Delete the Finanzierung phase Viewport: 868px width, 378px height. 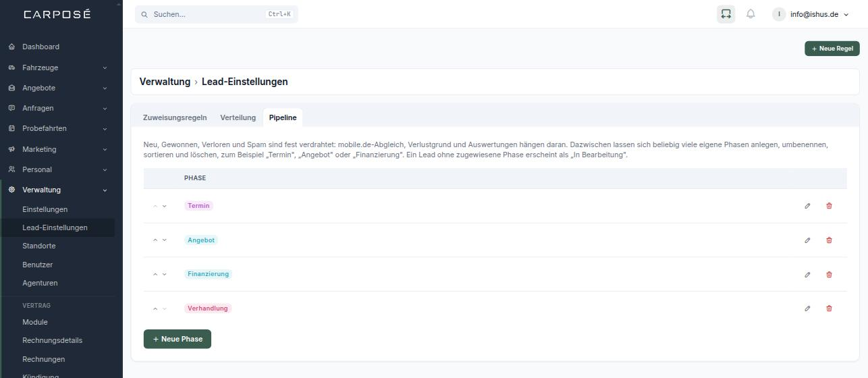click(x=829, y=275)
